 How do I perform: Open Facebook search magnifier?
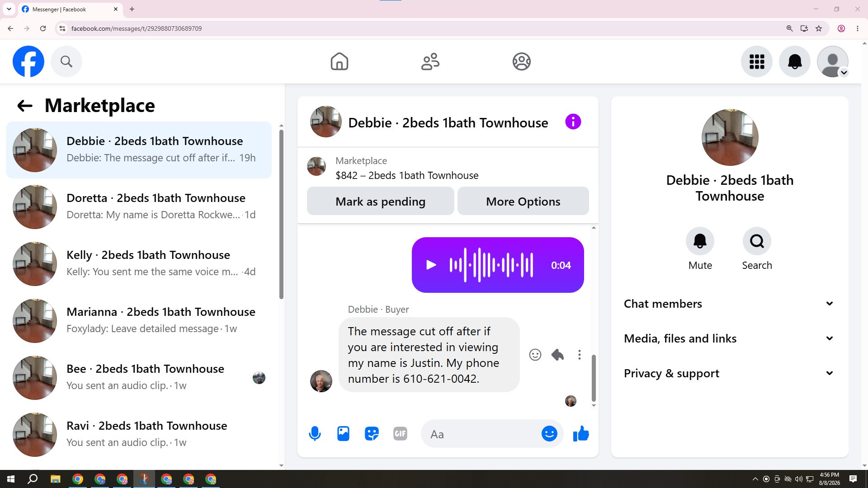pos(66,61)
